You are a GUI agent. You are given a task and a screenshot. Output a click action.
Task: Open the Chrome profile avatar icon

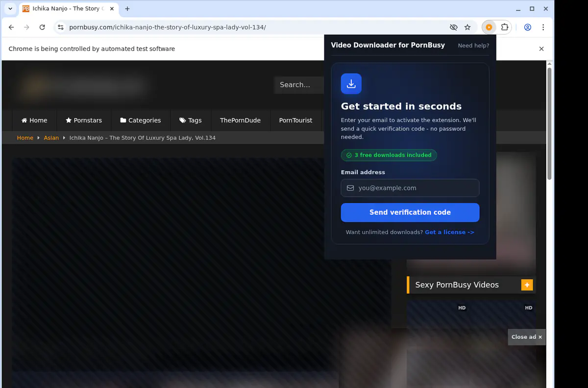(528, 27)
